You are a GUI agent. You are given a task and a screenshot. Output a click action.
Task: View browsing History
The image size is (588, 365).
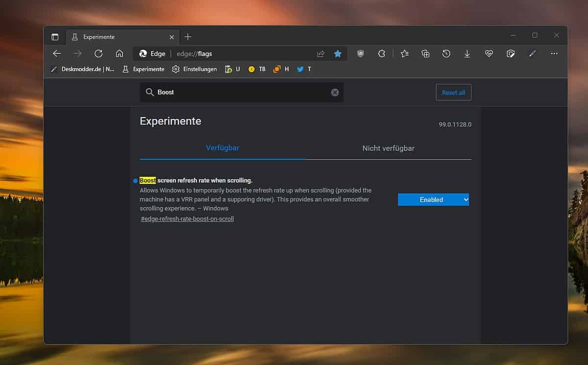pyautogui.click(x=446, y=53)
